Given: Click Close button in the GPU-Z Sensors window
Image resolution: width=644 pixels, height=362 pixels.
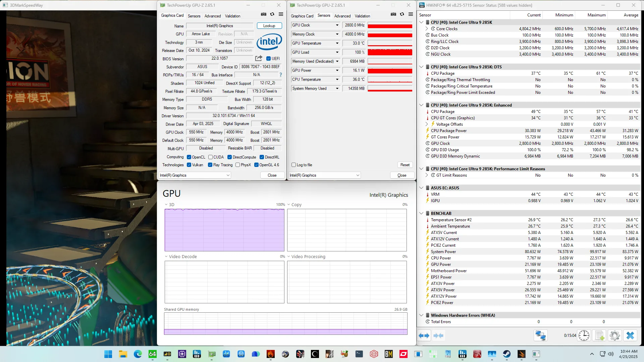Looking at the screenshot, I should coord(402,175).
